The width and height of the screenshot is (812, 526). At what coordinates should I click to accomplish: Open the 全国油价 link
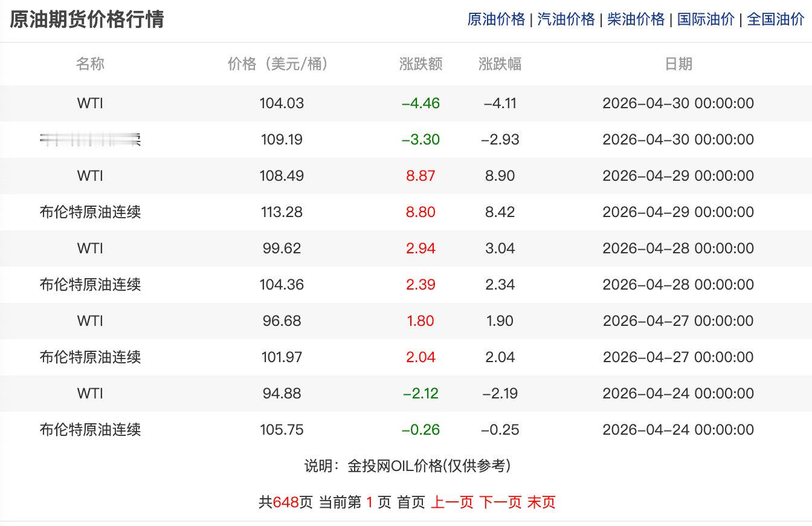pos(776,20)
